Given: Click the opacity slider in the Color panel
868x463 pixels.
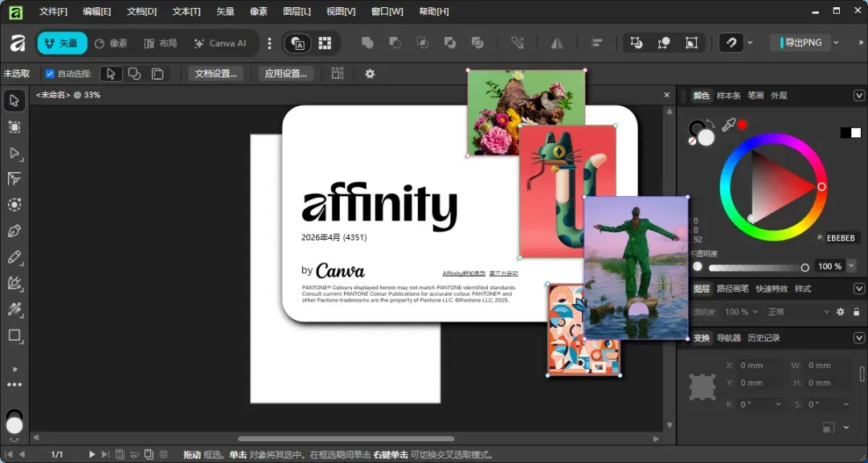Looking at the screenshot, I should [x=755, y=268].
